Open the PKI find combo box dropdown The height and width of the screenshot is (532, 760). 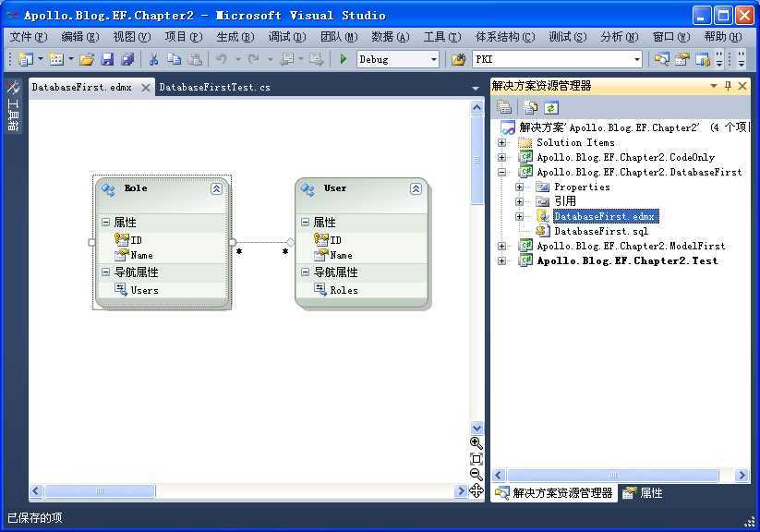coord(637,60)
